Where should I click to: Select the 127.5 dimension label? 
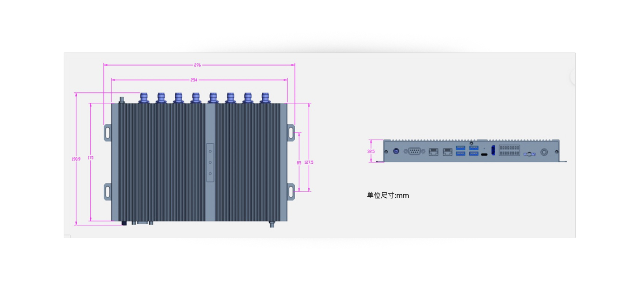pyautogui.click(x=309, y=162)
